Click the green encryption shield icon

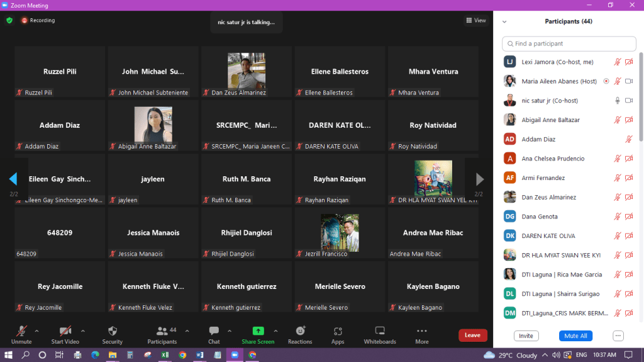[x=9, y=20]
